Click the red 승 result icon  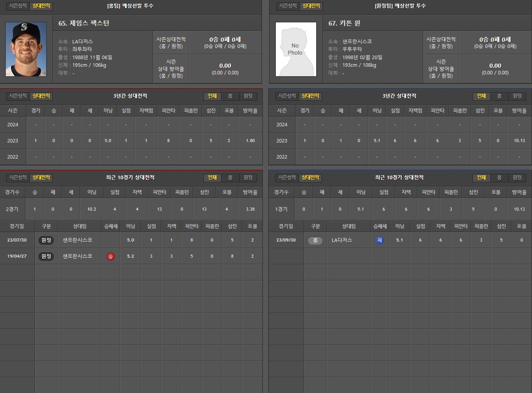click(111, 256)
